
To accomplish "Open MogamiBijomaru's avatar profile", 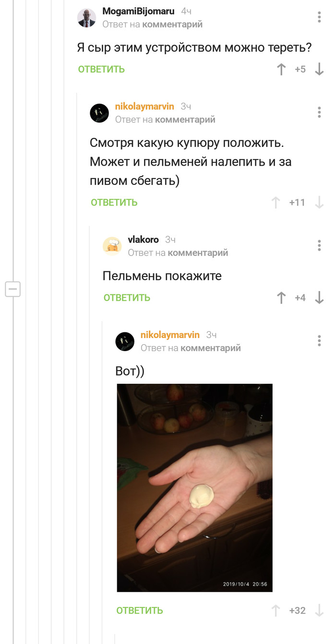I will [x=86, y=18].
